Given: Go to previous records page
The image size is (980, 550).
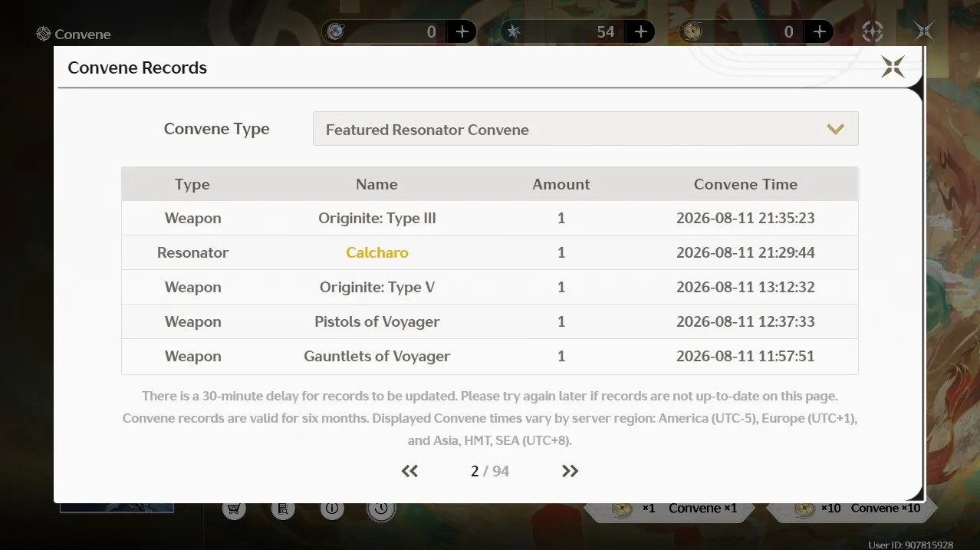Looking at the screenshot, I should (409, 471).
